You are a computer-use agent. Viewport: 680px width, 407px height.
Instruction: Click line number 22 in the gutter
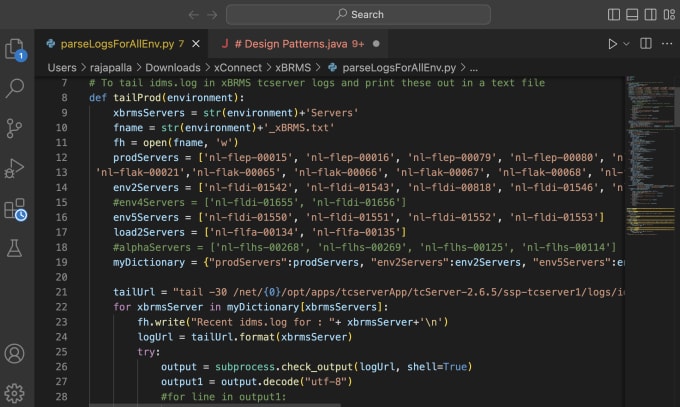coord(62,307)
